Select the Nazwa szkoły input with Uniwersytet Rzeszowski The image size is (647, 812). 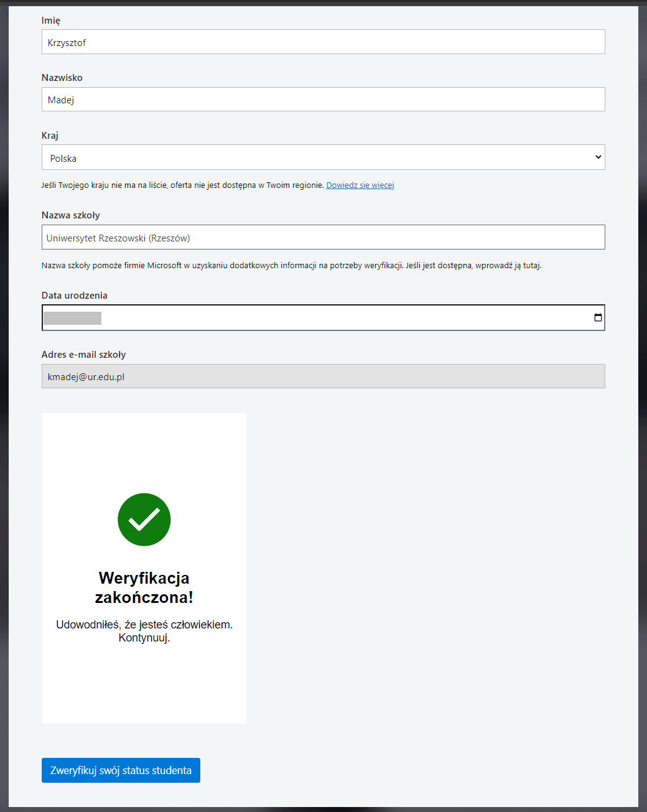[323, 238]
